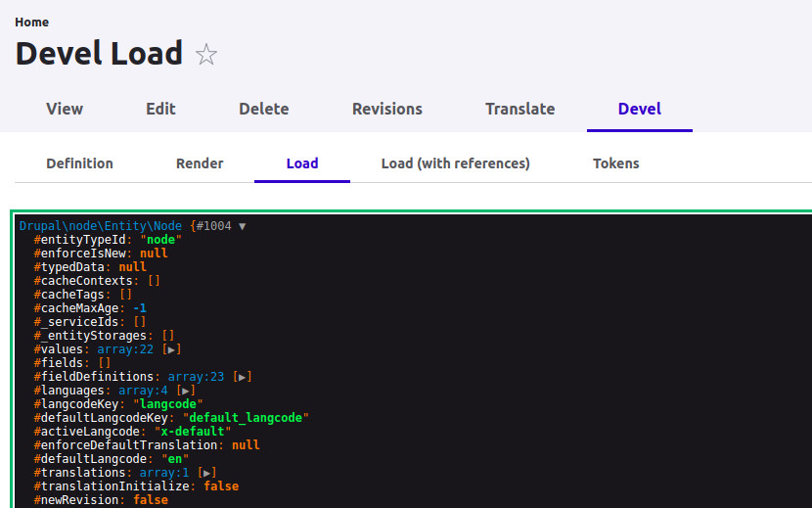Click the #fields empty array
This screenshot has width=812, height=508.
point(105,363)
